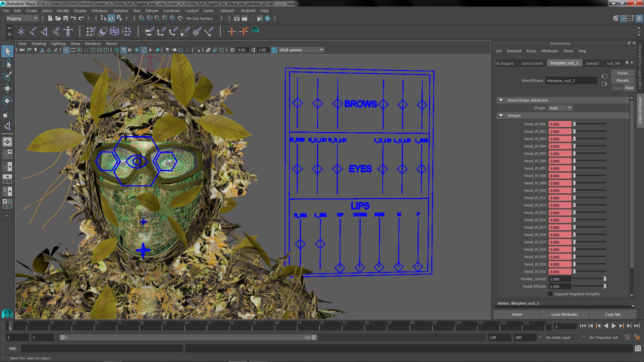This screenshot has width=644, height=362.
Task: Open the Origin local dropdown
Action: point(560,108)
